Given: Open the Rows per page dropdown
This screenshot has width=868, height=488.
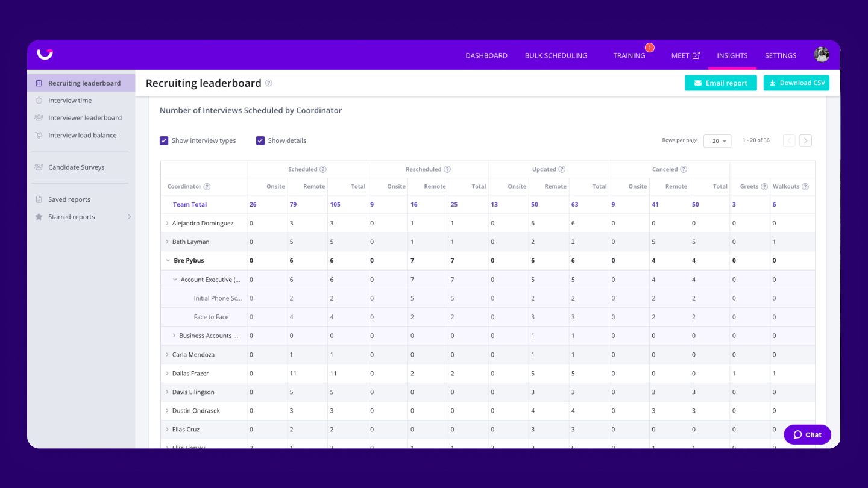Looking at the screenshot, I should [717, 140].
